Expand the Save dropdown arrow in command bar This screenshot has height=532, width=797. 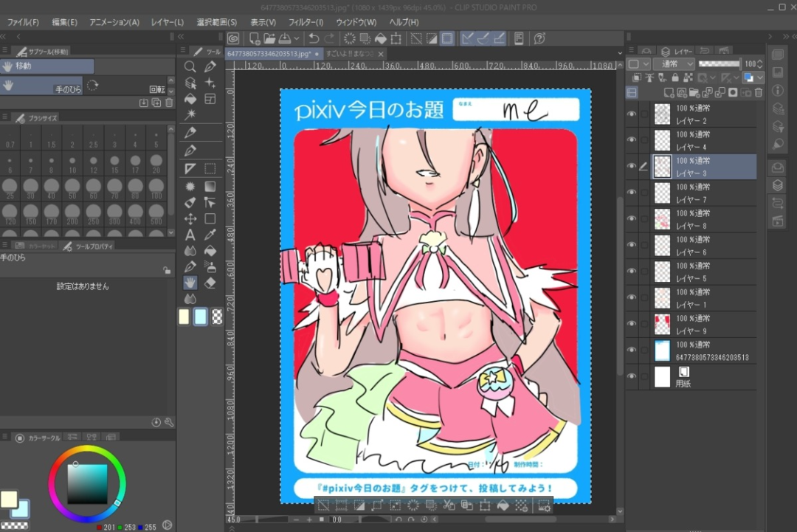pos(297,38)
